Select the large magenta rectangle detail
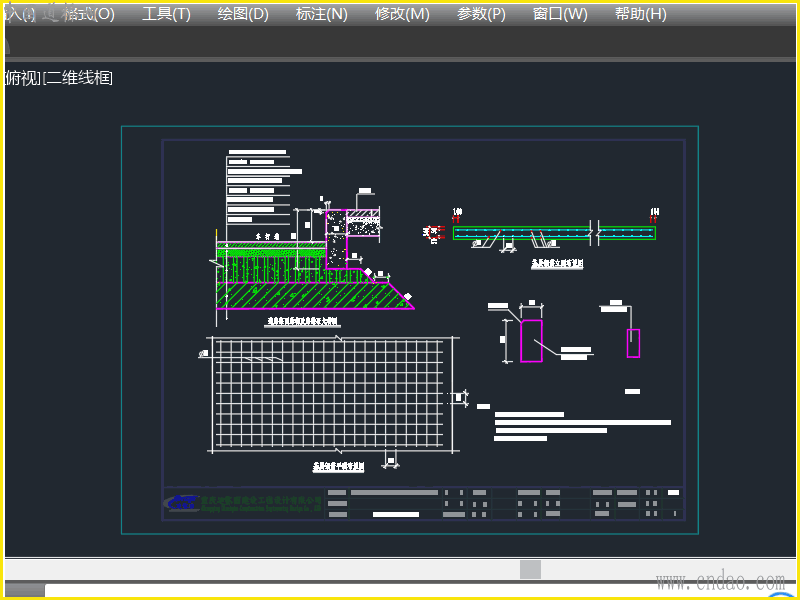Viewport: 800px width, 600px height. [x=531, y=341]
